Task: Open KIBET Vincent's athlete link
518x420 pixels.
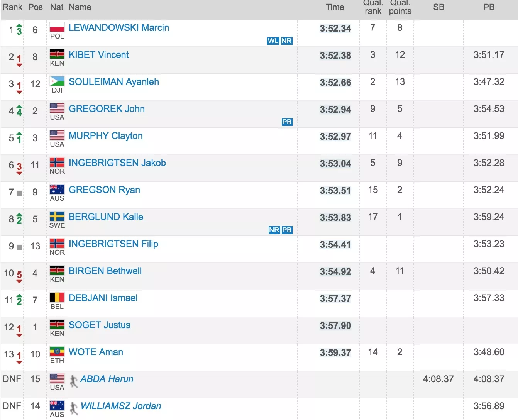Action: point(98,55)
